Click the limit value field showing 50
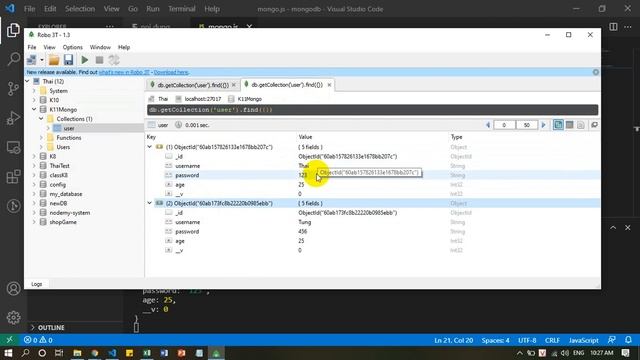Image resolution: width=640 pixels, height=360 pixels. coord(527,125)
